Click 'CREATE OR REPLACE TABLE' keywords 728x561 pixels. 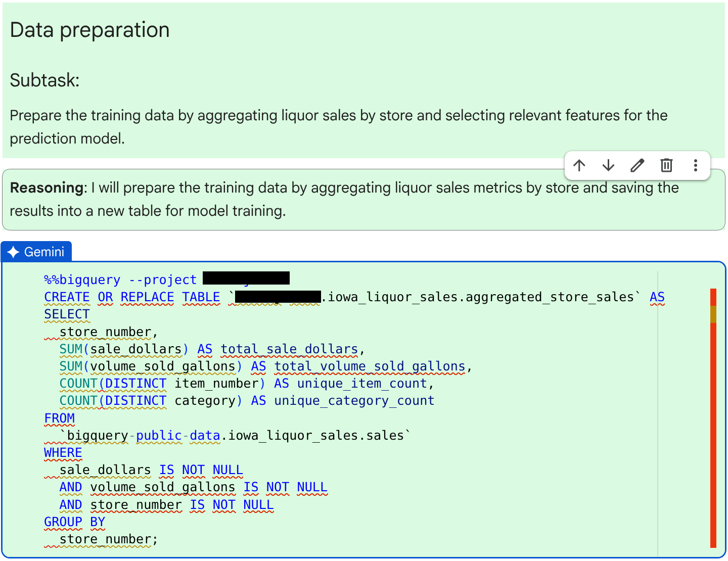132,297
